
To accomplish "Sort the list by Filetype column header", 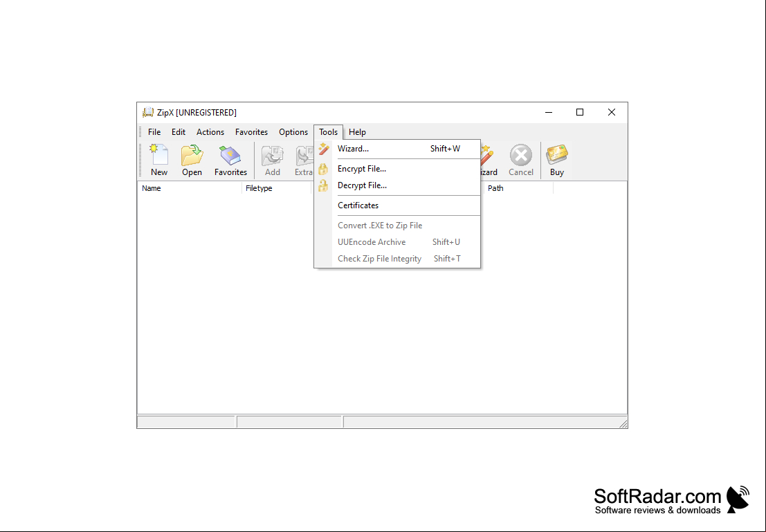I will point(277,188).
